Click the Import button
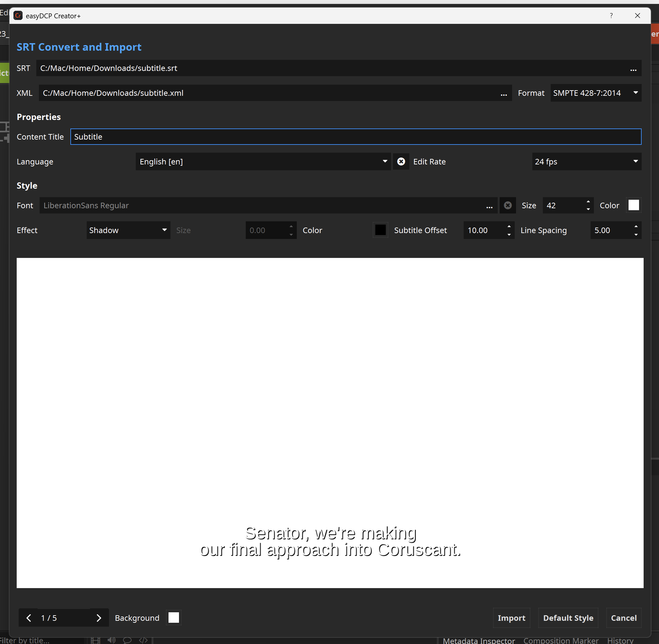659x644 pixels. 511,618
